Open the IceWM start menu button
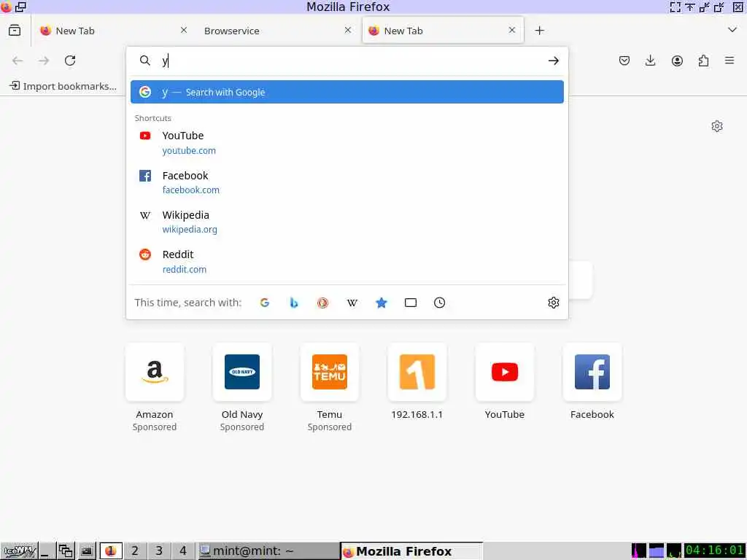This screenshot has width=747, height=560. tap(20, 551)
